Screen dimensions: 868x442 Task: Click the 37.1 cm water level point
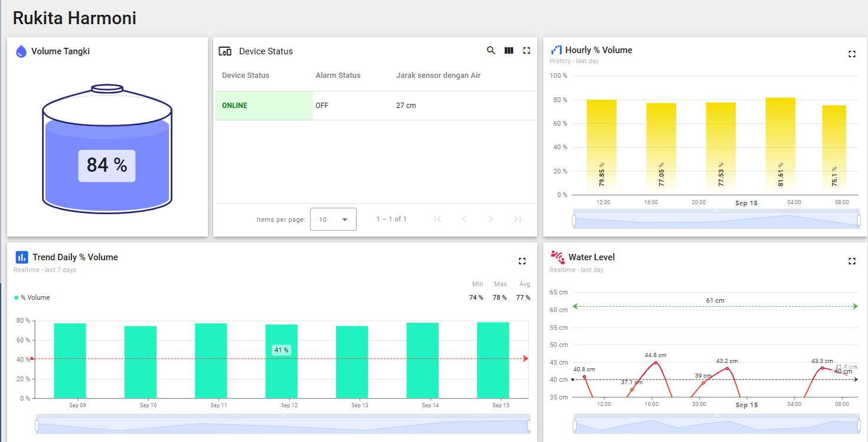click(632, 389)
